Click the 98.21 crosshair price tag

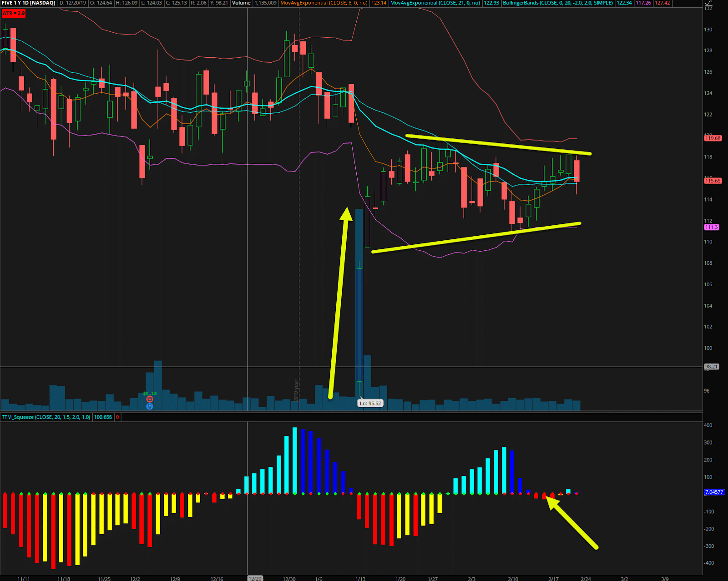tap(711, 366)
